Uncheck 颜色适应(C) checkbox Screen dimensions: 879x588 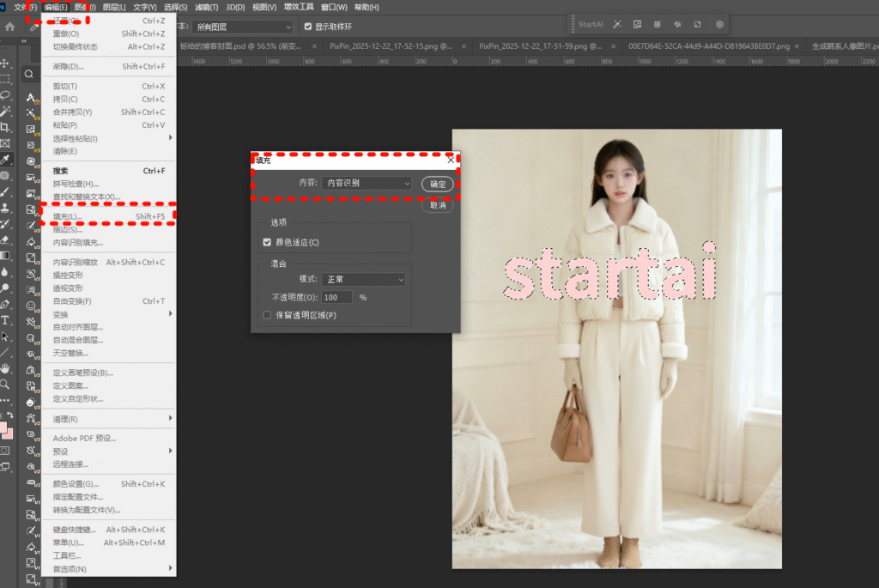point(267,243)
